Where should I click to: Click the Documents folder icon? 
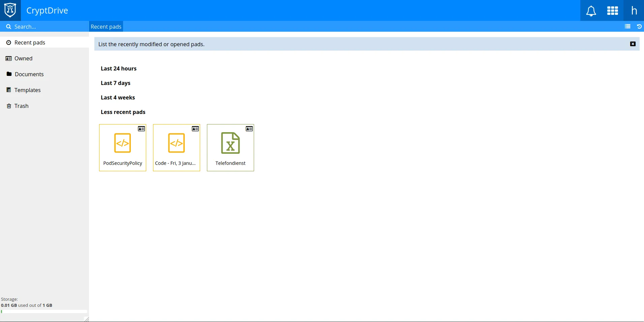pyautogui.click(x=9, y=74)
